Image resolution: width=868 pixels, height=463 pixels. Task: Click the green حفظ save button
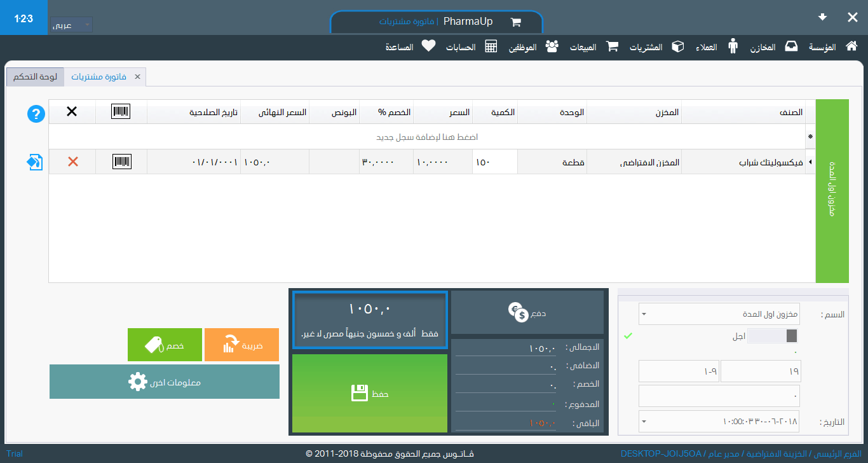[x=369, y=393]
